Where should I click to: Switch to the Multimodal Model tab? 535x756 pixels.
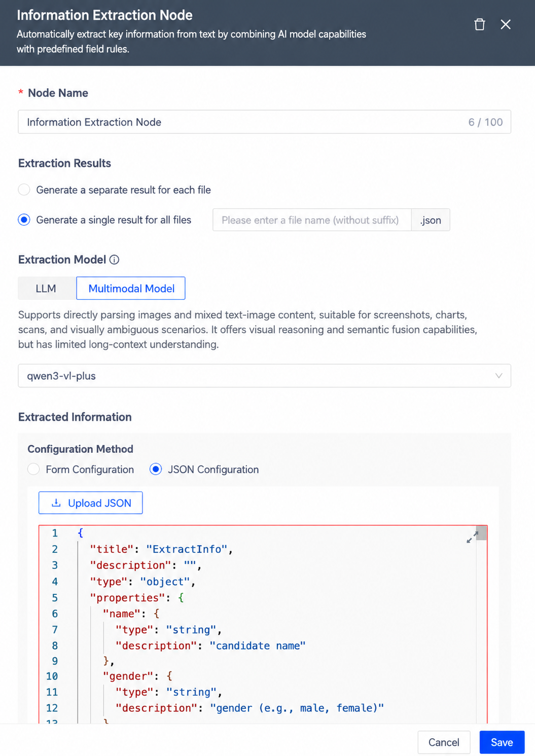pos(131,289)
